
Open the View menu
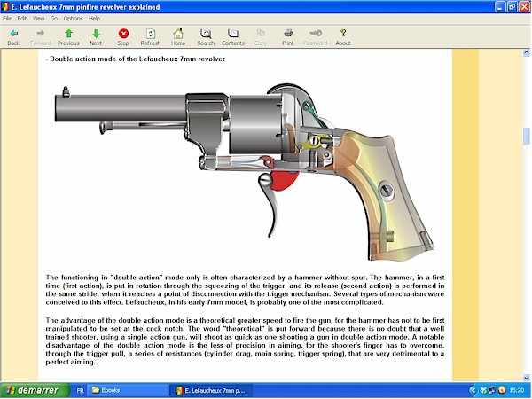[x=38, y=19]
